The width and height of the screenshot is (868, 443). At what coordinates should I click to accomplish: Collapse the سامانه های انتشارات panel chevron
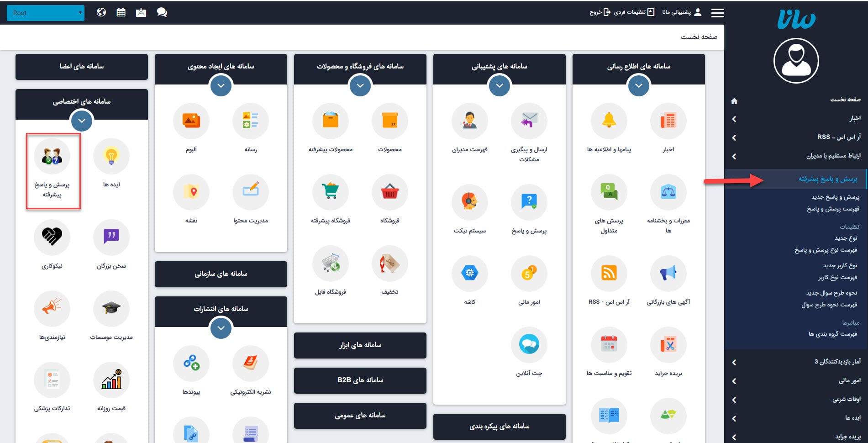(221, 328)
